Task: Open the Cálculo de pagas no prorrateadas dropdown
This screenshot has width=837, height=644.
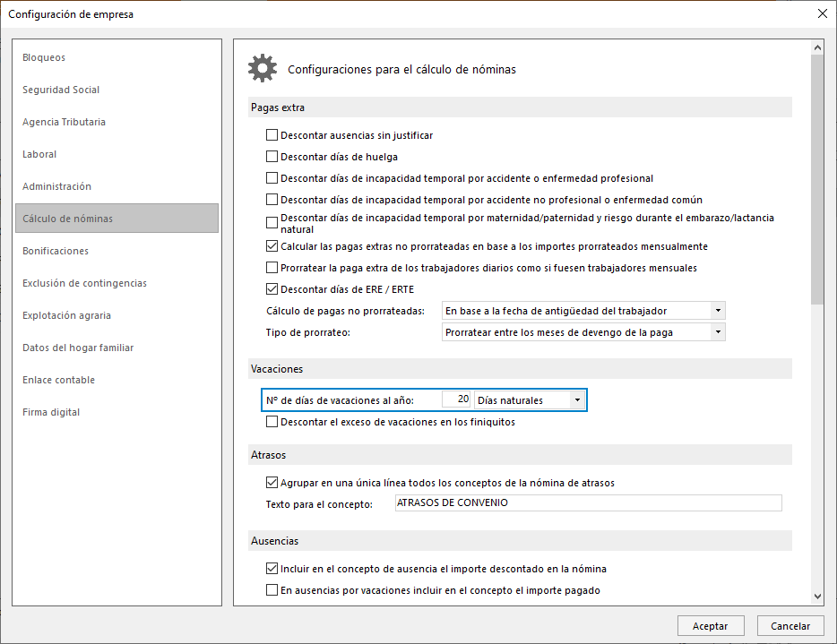Action: [x=717, y=311]
